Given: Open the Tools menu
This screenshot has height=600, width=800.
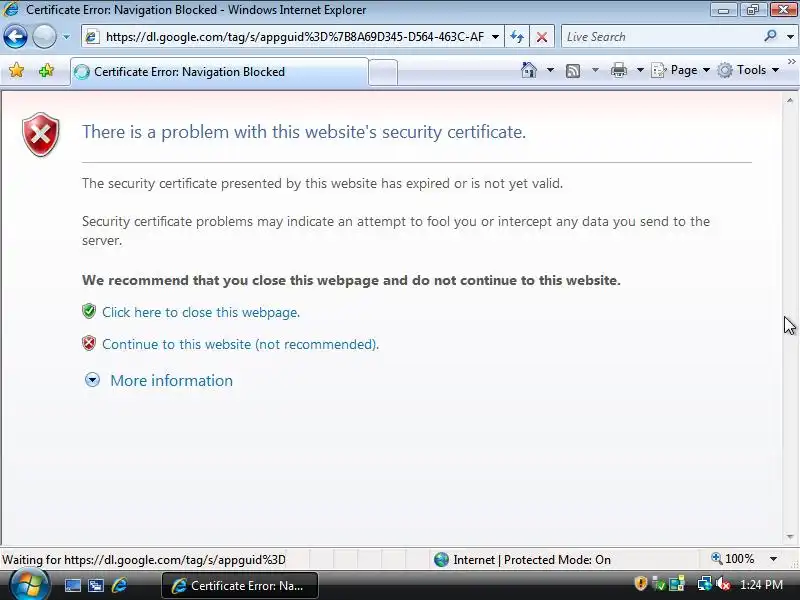Looking at the screenshot, I should (748, 70).
